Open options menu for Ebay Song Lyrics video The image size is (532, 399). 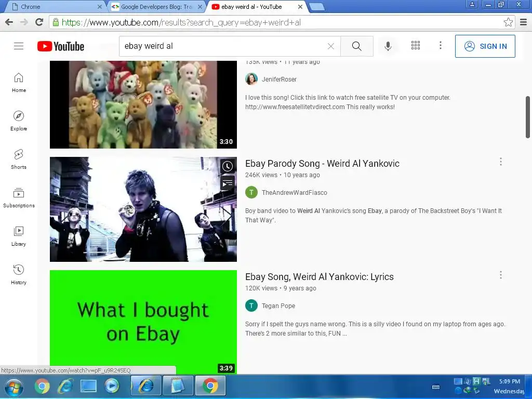(x=500, y=275)
